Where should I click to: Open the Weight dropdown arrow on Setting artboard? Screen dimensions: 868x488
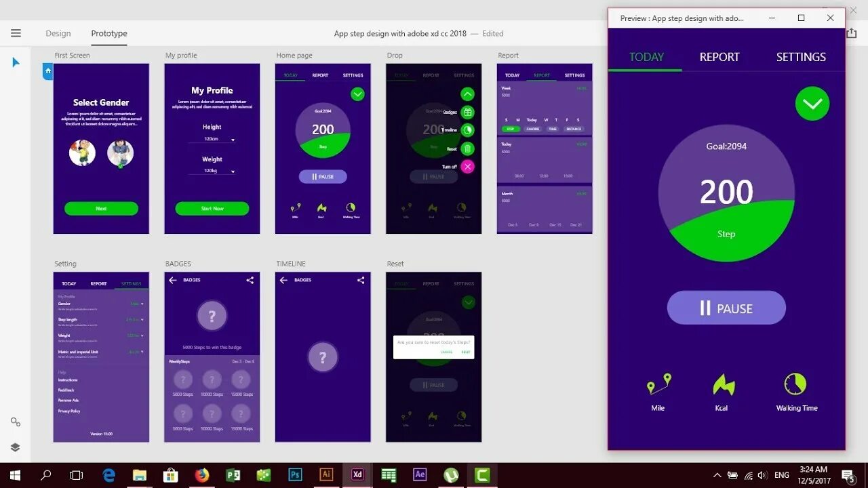click(x=142, y=335)
